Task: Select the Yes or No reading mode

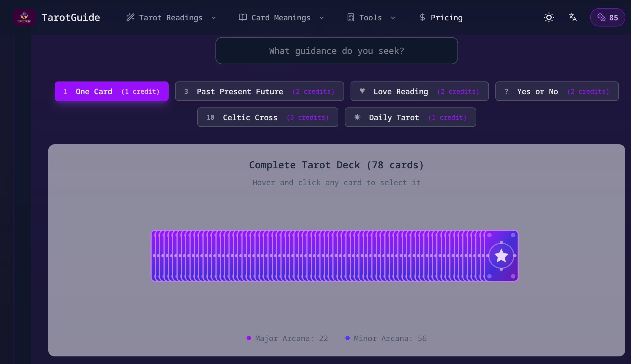Action: coord(556,91)
